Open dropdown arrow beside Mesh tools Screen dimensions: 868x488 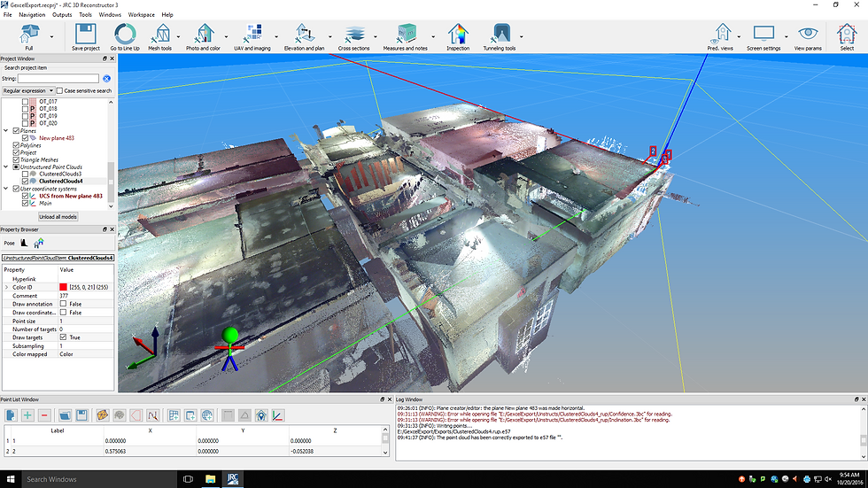(x=178, y=36)
